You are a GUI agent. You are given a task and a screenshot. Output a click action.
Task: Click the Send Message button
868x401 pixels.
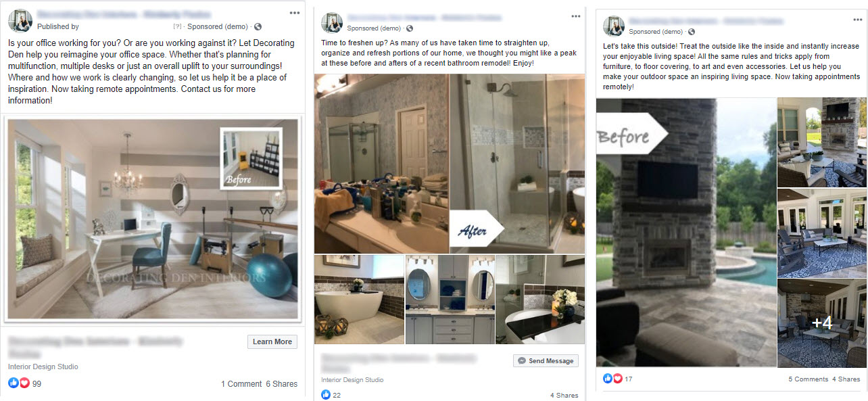[x=546, y=361]
